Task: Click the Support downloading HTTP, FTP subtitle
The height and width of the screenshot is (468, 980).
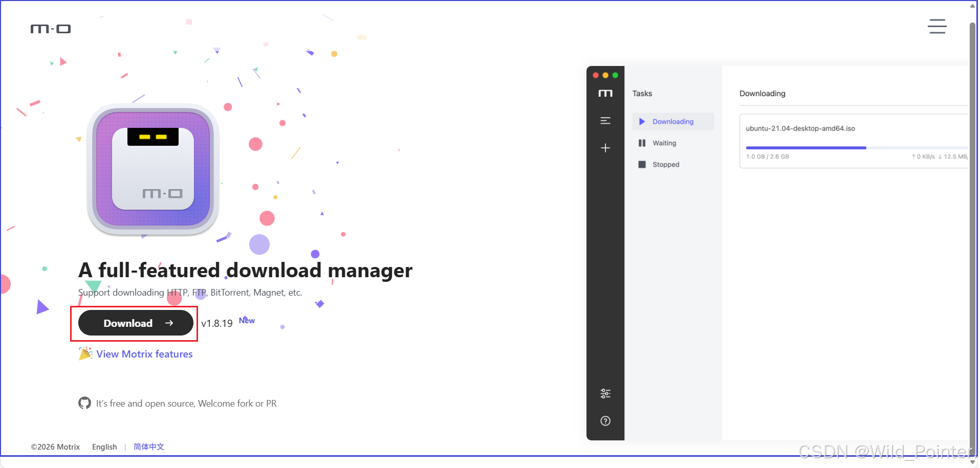Action: (190, 293)
